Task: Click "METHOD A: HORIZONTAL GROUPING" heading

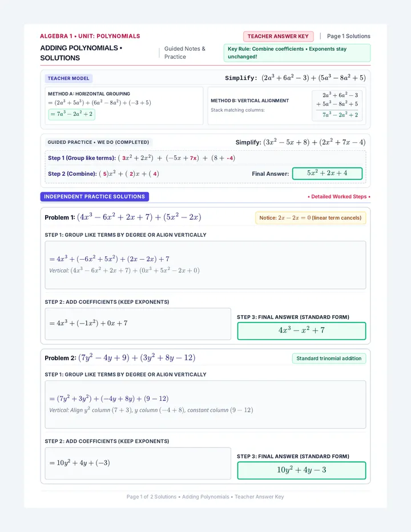Action: pos(89,94)
